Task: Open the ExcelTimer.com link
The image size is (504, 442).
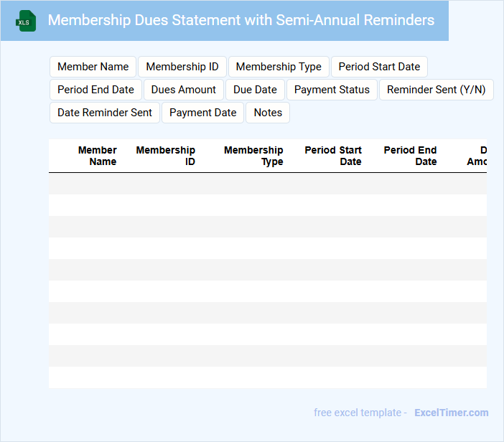Action: coord(451,413)
